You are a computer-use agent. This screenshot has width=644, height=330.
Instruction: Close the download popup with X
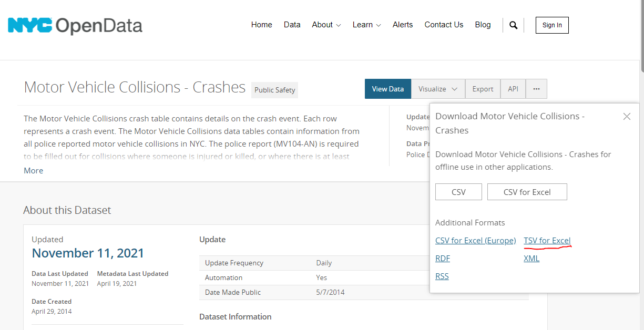point(627,117)
